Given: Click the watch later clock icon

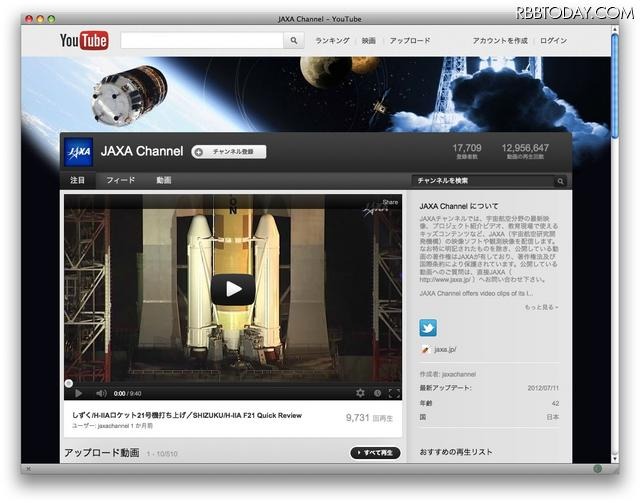Looking at the screenshot, I should click(377, 393).
